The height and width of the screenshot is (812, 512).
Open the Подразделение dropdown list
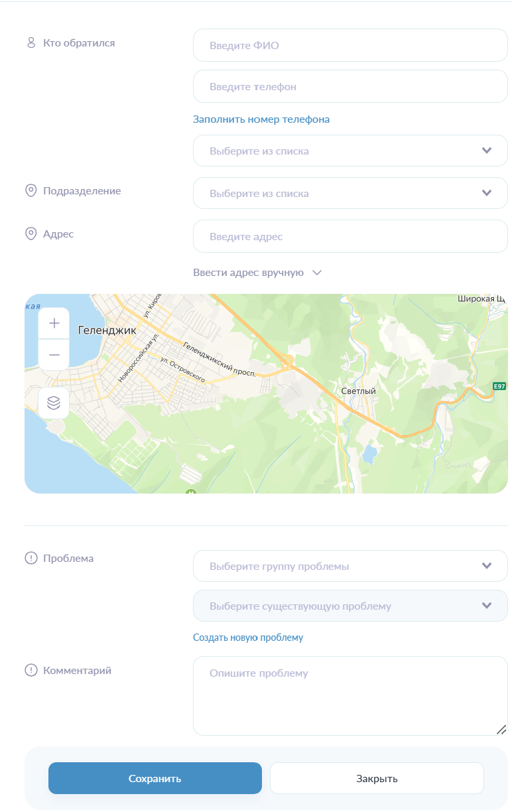pyautogui.click(x=350, y=194)
